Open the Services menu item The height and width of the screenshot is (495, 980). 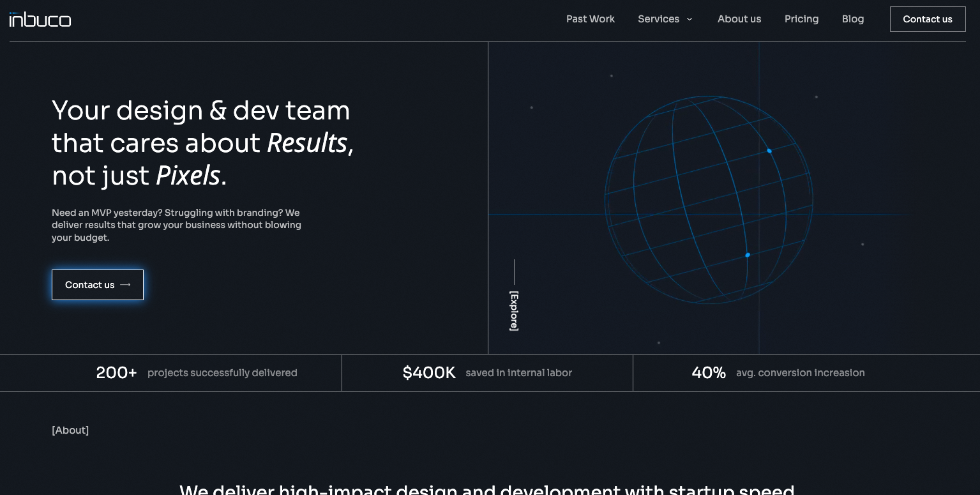tap(658, 19)
